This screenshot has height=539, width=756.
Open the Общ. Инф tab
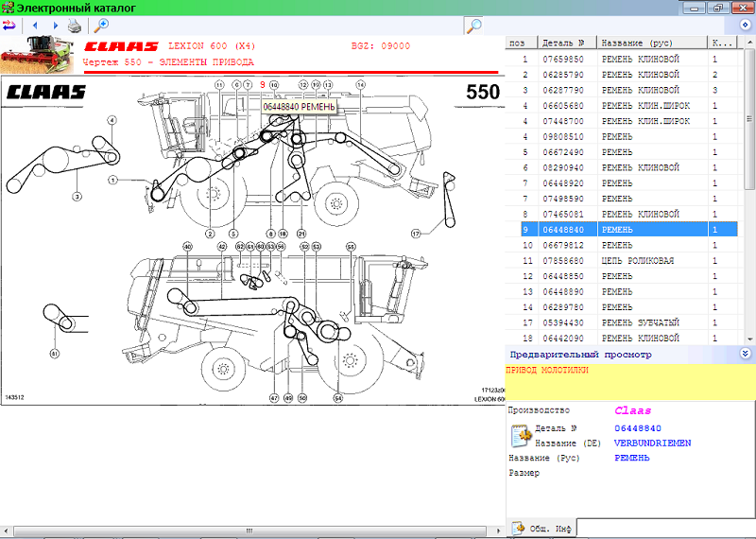click(541, 529)
